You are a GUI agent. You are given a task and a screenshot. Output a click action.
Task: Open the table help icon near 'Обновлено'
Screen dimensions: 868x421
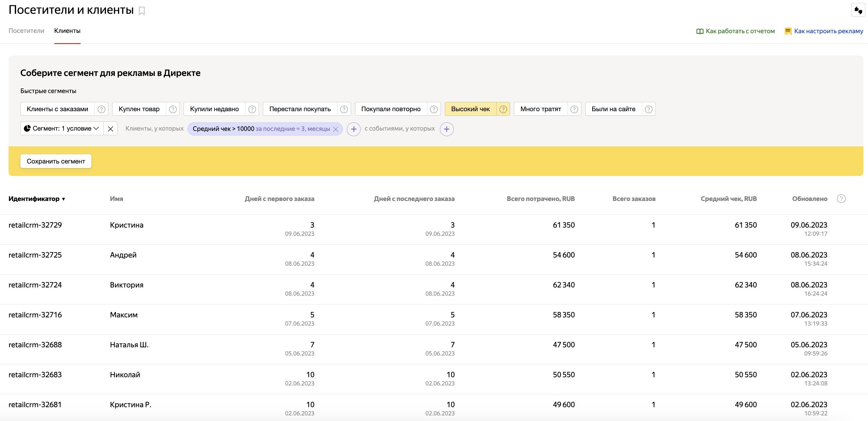point(841,199)
